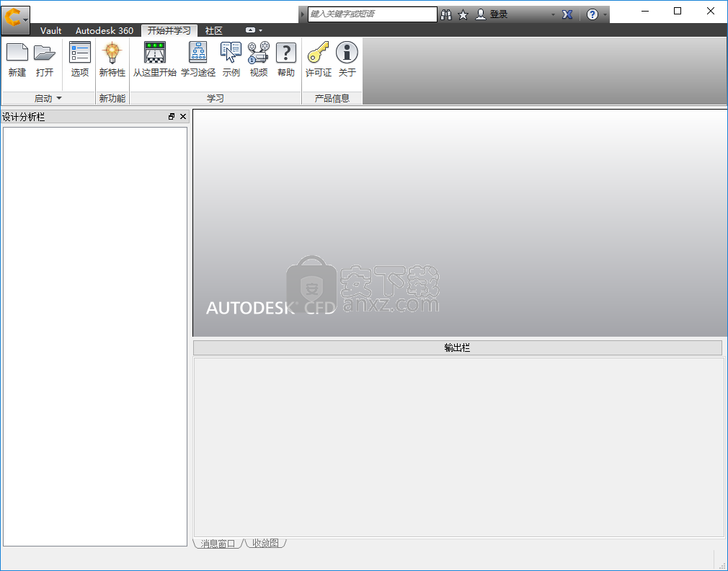728x571 pixels.
Task: Click the binoculars search icon
Action: coord(446,15)
